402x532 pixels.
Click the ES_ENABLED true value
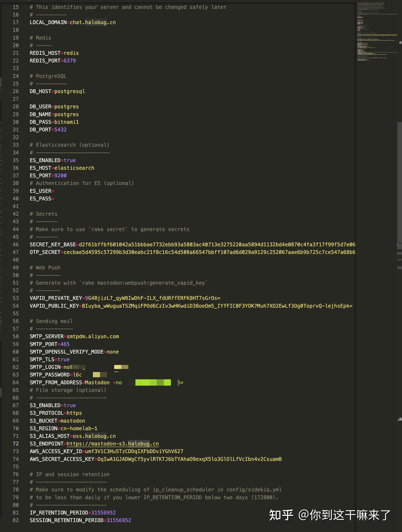coord(70,160)
